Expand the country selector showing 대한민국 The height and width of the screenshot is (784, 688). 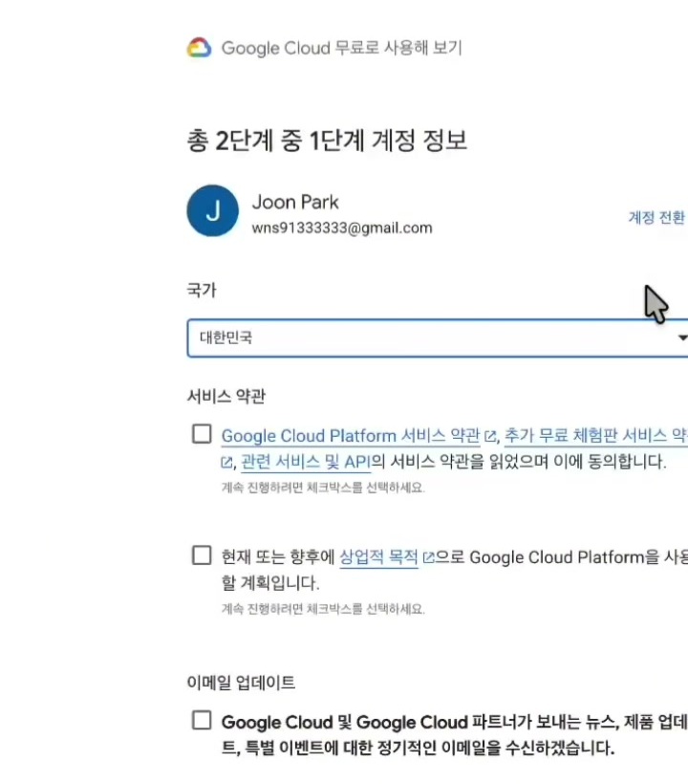(x=430, y=338)
